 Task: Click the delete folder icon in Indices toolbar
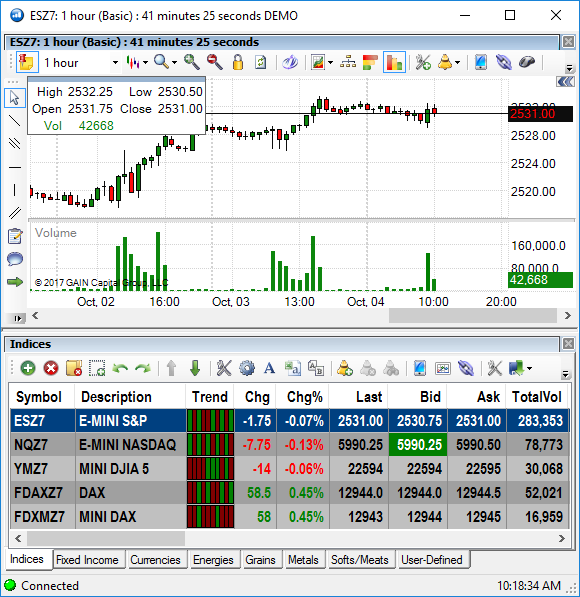pos(74,368)
